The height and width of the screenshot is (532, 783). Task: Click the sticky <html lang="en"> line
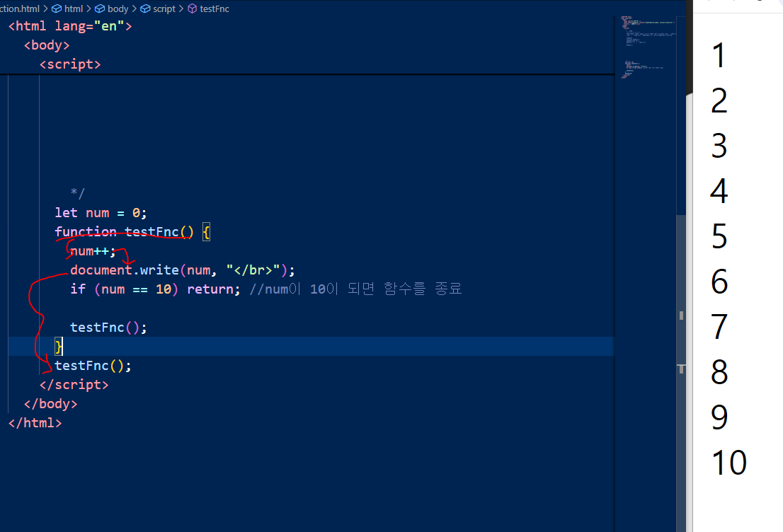(70, 26)
